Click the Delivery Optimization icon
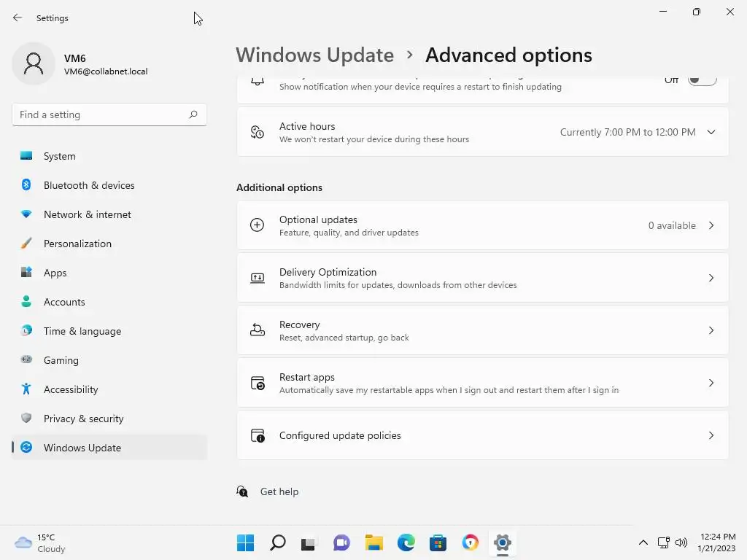The width and height of the screenshot is (747, 560). [x=258, y=278]
